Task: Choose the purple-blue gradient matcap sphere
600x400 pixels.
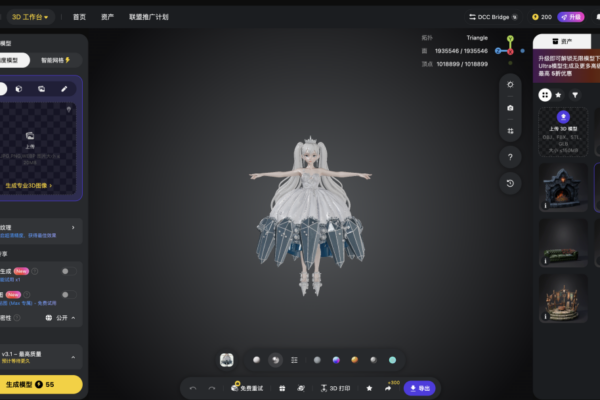Action: click(x=336, y=360)
